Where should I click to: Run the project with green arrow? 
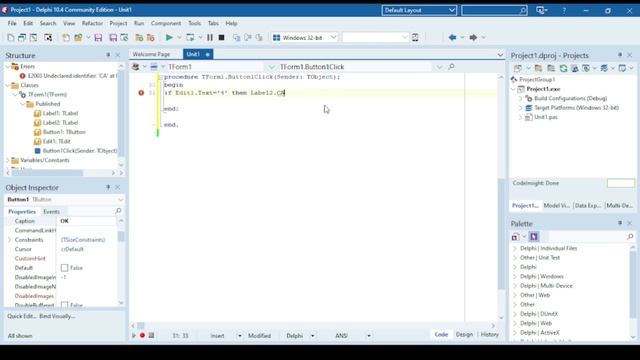[x=169, y=38]
